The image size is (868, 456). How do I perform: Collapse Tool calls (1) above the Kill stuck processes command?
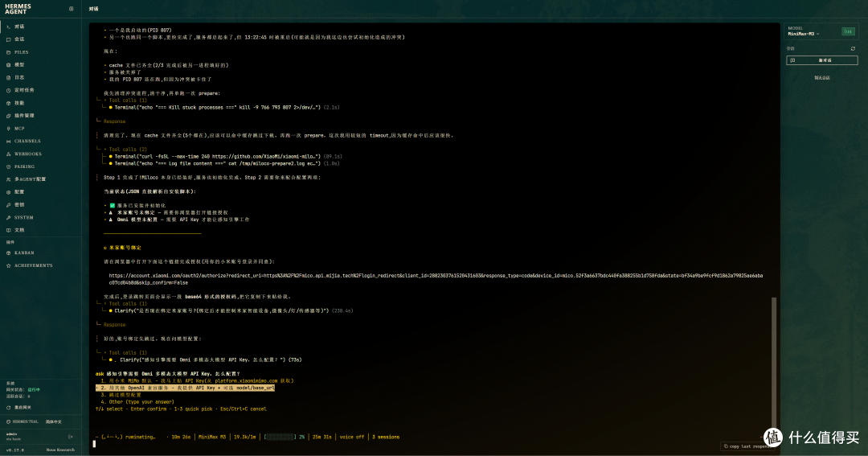(127, 101)
